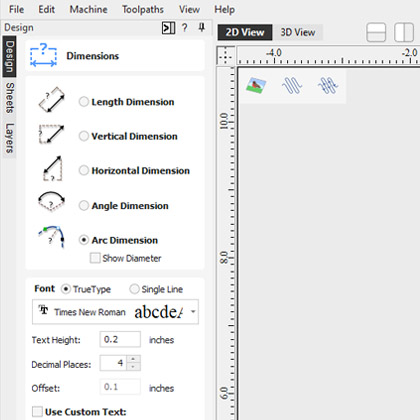The image size is (420, 420).
Task: Click the horizontal split view icon
Action: click(376, 33)
